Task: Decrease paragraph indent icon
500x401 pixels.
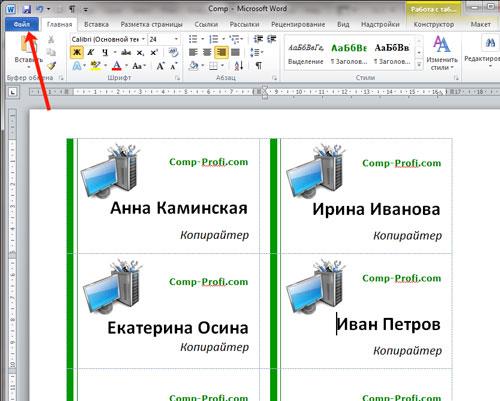Action: click(x=258, y=39)
